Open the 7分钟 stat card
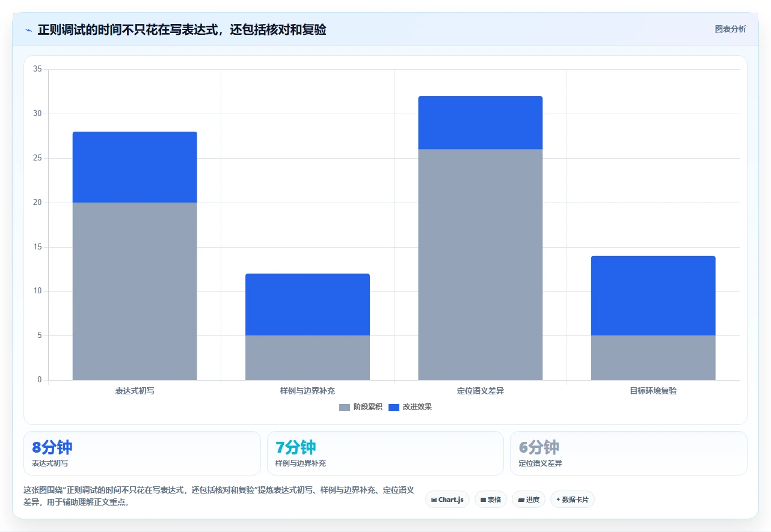 point(385,453)
